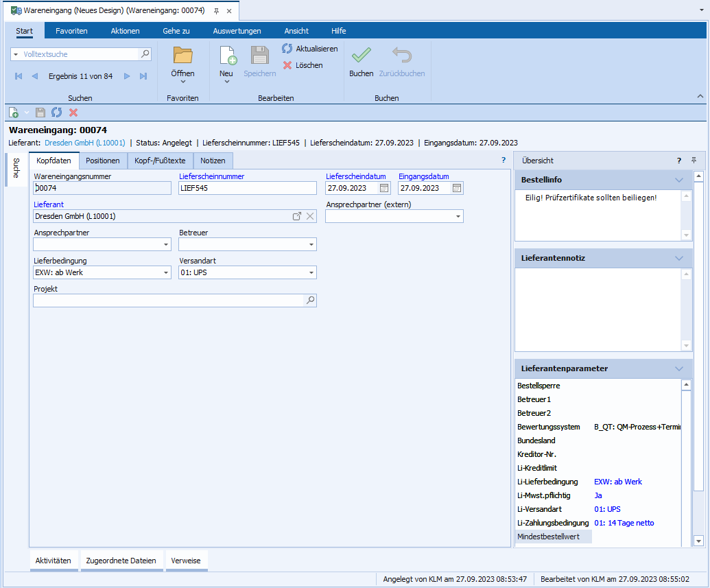710x588 pixels.
Task: Open the Ansprechpartner (extern) dropdown
Action: point(458,216)
